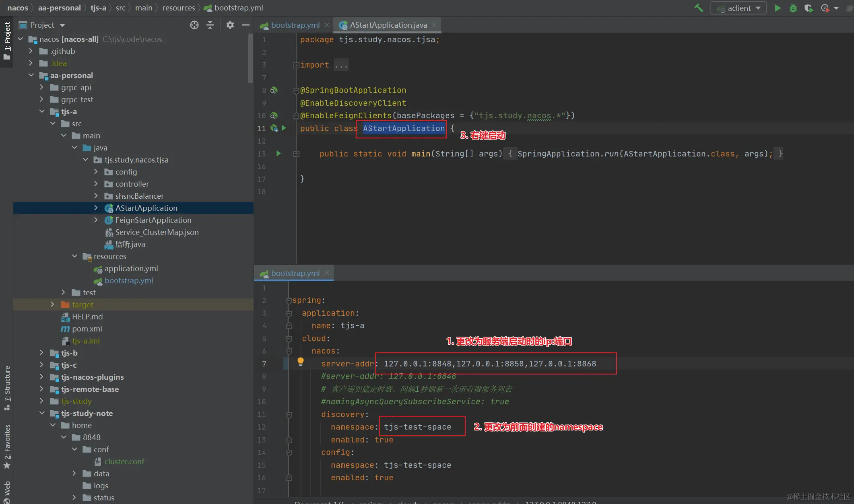Toggle the 7: Structure tool window

tap(7, 387)
